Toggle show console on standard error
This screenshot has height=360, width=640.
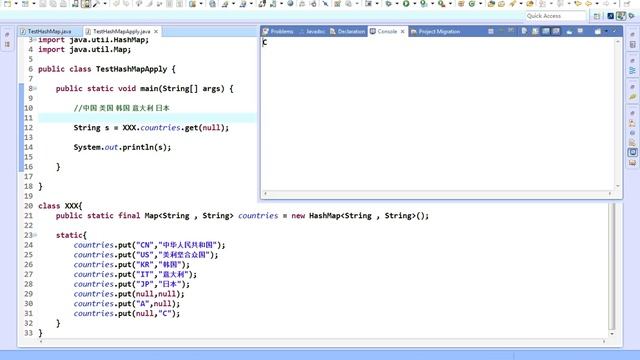pos(556,31)
